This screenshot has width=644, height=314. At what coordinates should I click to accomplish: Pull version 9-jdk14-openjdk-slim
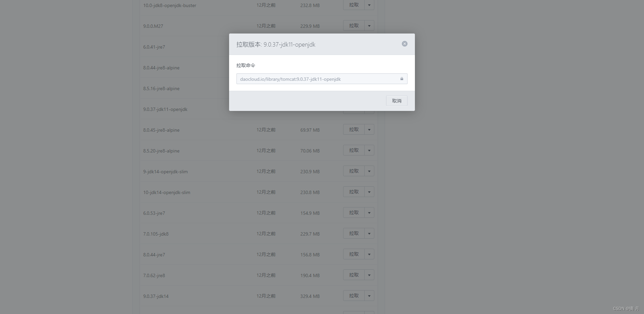[x=354, y=171]
